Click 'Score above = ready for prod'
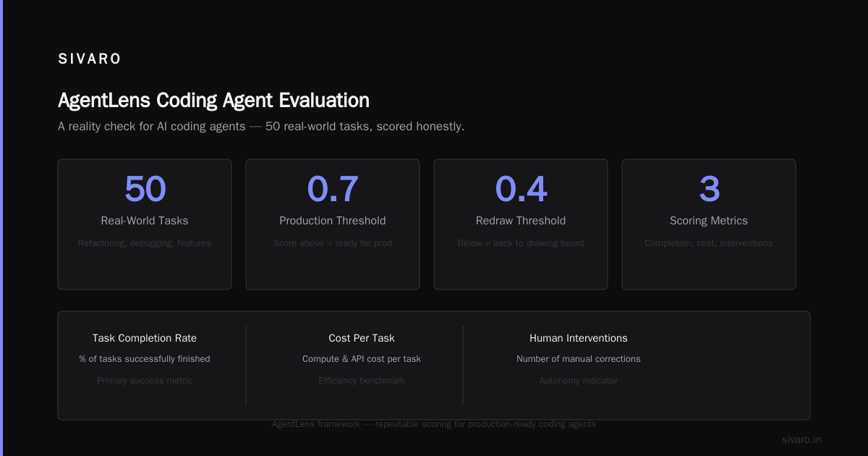 click(333, 243)
